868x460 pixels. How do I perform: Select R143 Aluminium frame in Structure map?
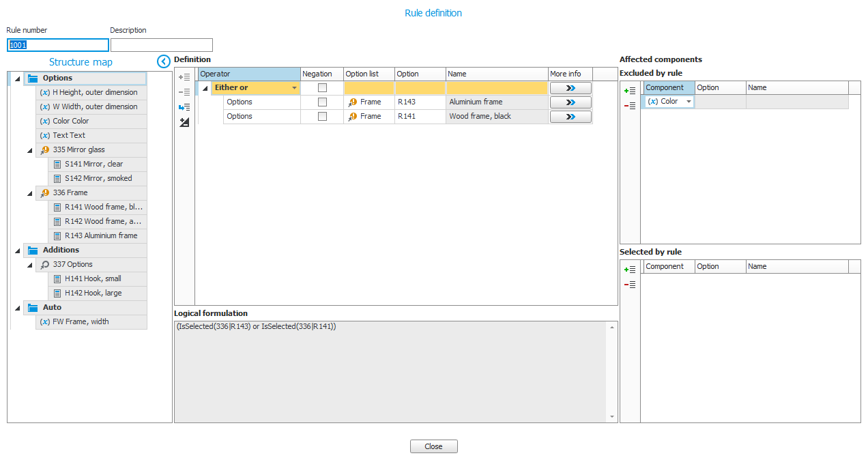click(101, 236)
